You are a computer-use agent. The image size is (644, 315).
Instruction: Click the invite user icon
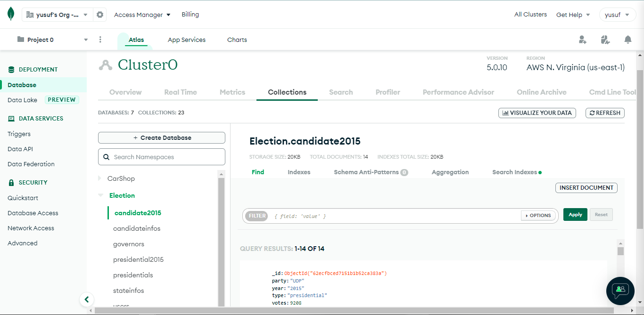point(583,40)
